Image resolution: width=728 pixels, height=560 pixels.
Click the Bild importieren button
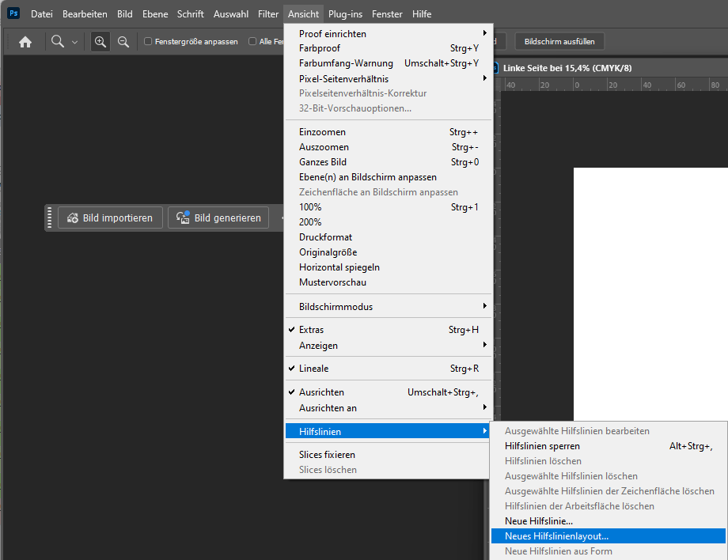coord(110,218)
